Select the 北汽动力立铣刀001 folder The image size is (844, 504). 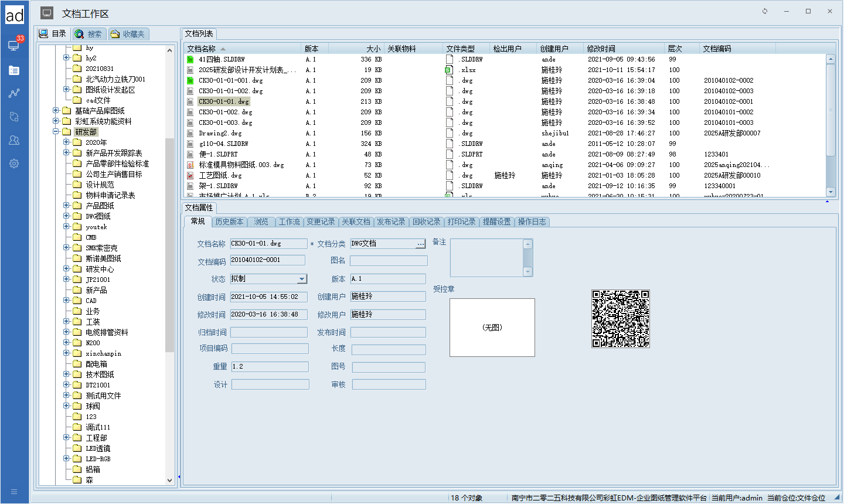(x=115, y=79)
